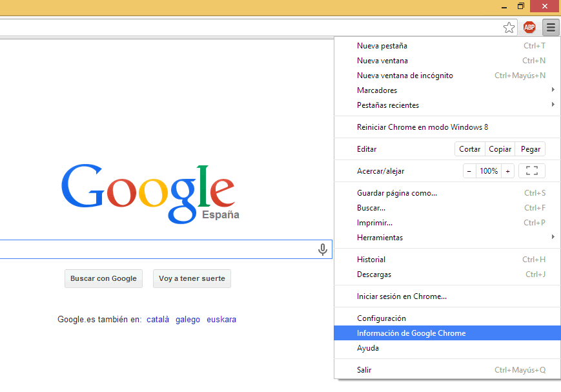The width and height of the screenshot is (561, 392).
Task: Minimize the Chrome window
Action: 504,6
